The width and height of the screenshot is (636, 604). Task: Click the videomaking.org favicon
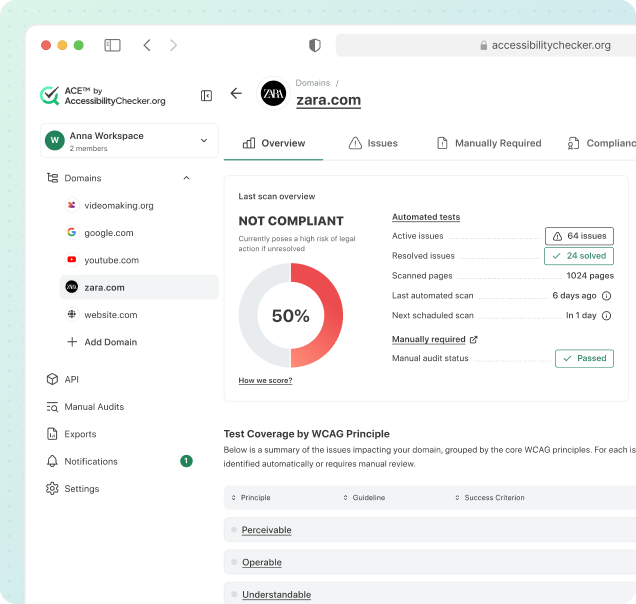pos(72,205)
